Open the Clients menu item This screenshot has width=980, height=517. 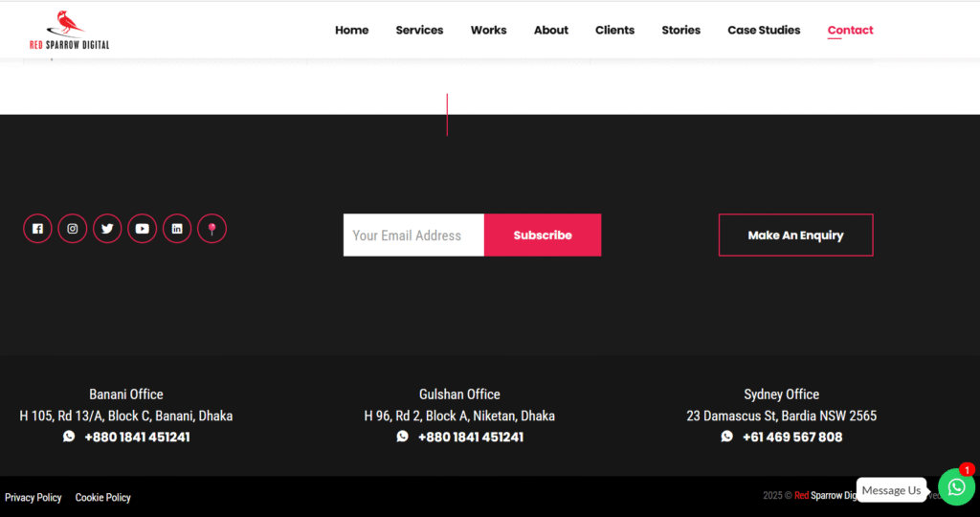[x=615, y=30]
